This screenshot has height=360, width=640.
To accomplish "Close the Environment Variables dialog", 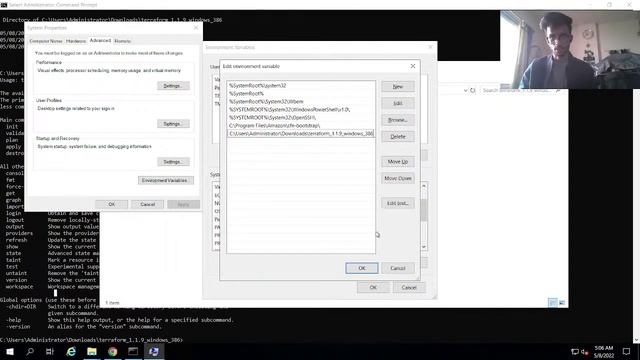I will [430, 47].
